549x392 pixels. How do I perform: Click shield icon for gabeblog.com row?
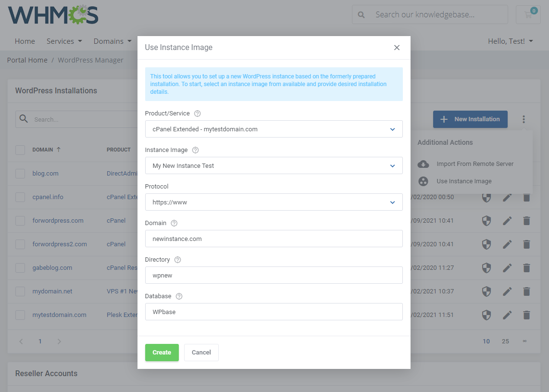[x=487, y=268]
